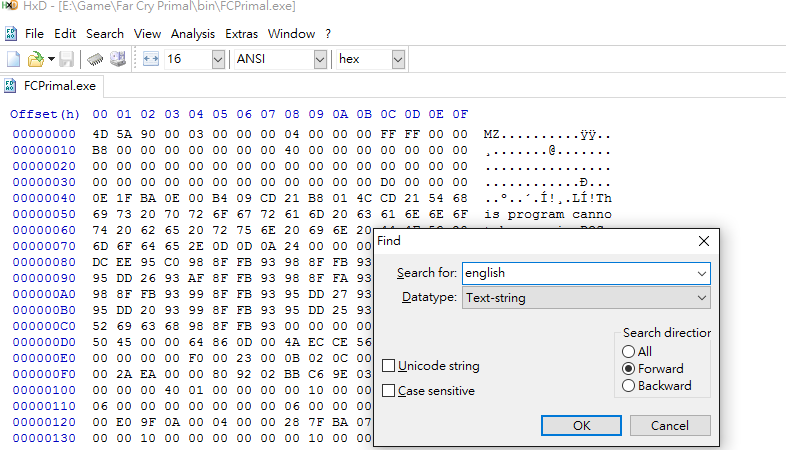Open the Edit menu
Viewport: 786px width, 450px height.
65,34
